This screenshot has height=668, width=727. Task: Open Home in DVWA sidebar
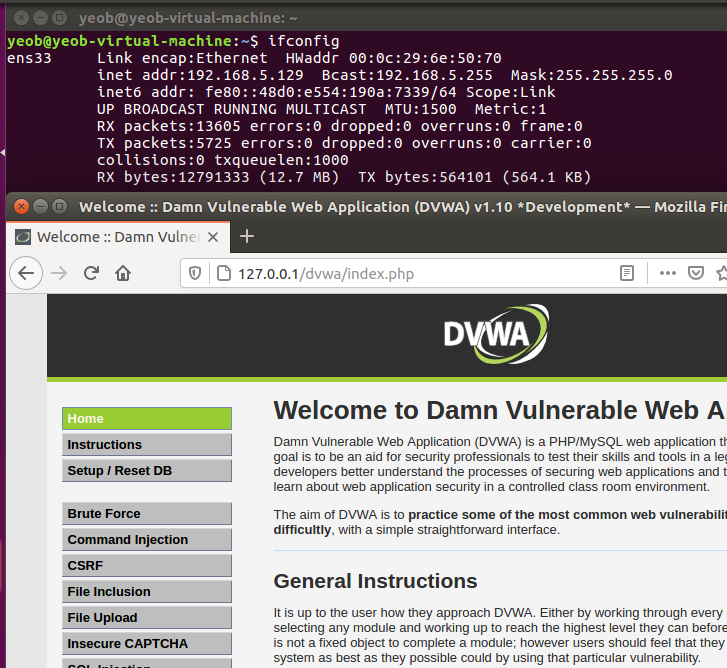tap(147, 419)
